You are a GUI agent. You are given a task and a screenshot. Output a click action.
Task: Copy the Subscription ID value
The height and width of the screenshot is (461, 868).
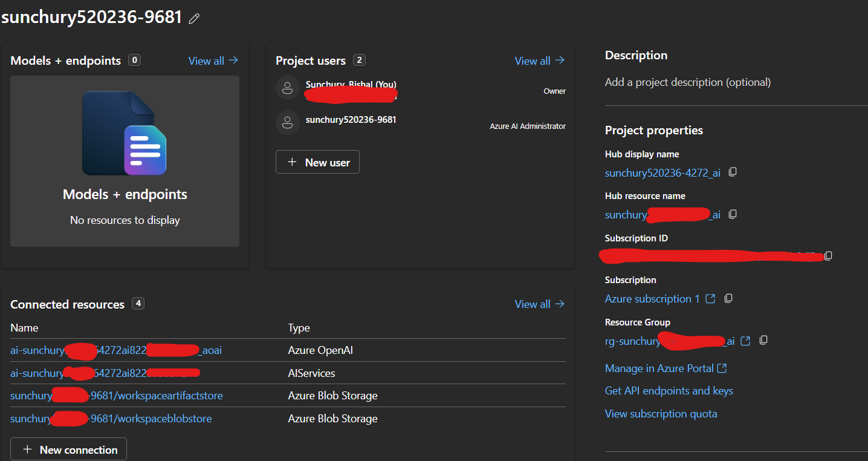tap(828, 256)
